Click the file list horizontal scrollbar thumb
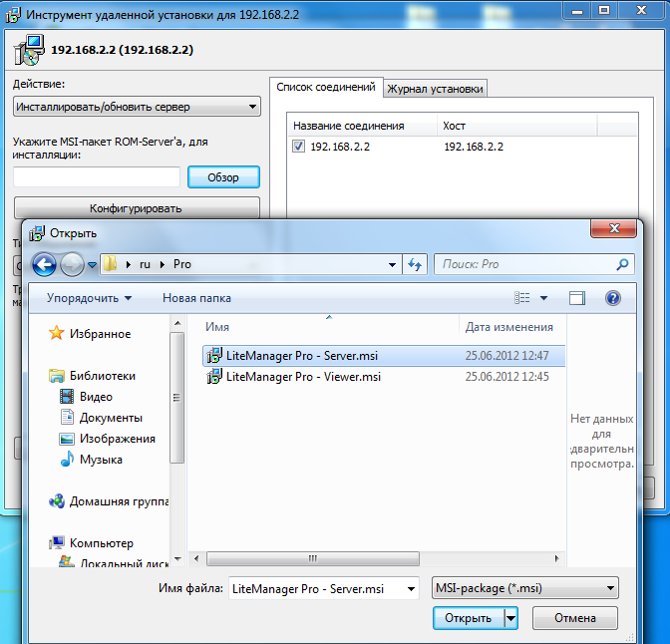Screen dimensions: 670x644 [313, 558]
